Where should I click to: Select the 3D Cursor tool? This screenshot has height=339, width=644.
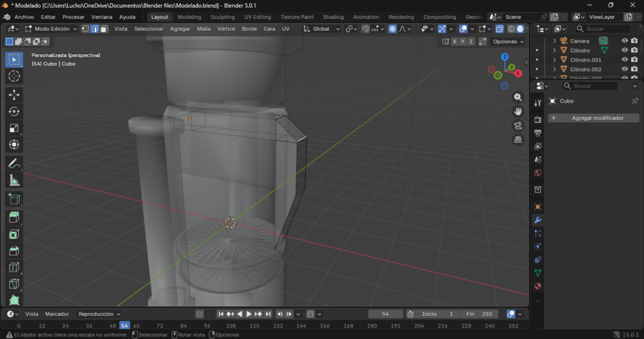[x=14, y=76]
